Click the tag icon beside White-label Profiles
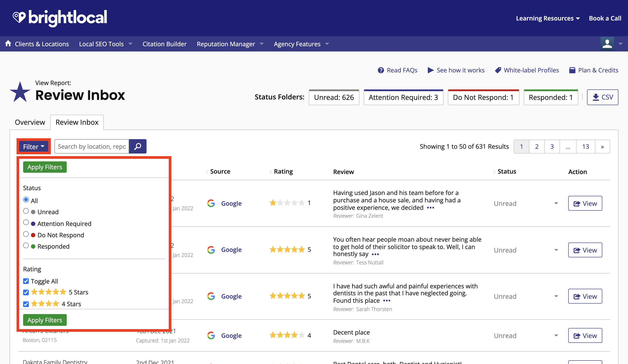 [x=498, y=70]
